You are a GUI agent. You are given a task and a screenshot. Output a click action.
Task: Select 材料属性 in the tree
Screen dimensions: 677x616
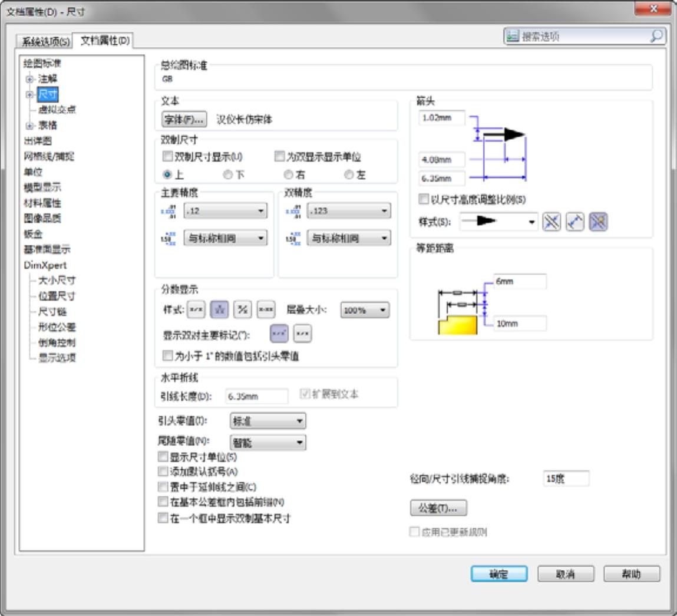pyautogui.click(x=42, y=203)
